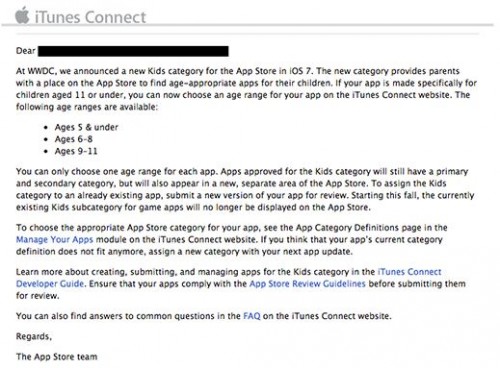Screen dimensions: 500x368
Task: Click the Regards closing text
Action: pyautogui.click(x=34, y=336)
